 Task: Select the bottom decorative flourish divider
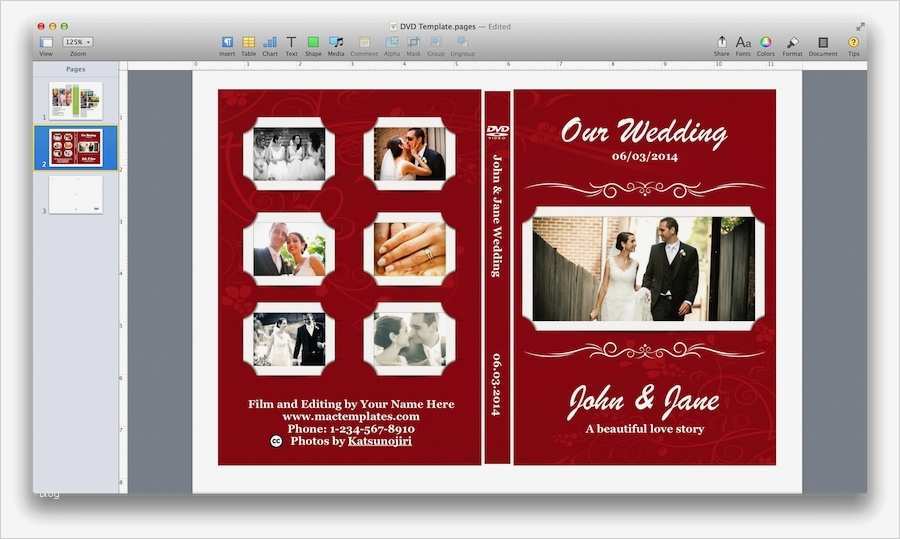(x=644, y=350)
